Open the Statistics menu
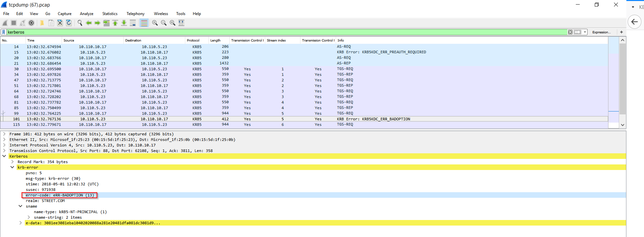This screenshot has height=237, width=644. 110,14
